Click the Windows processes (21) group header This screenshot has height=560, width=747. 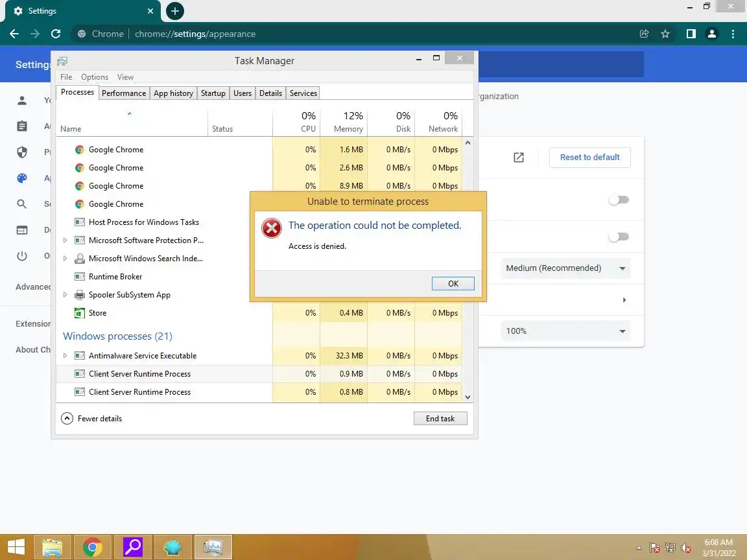[117, 336]
